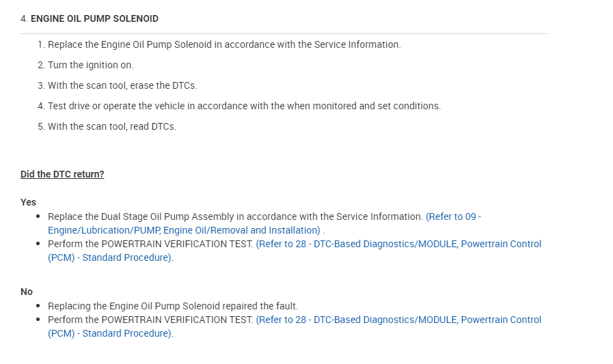Click the 'Did the DTC return?' question
The image size is (613, 364).
point(62,174)
